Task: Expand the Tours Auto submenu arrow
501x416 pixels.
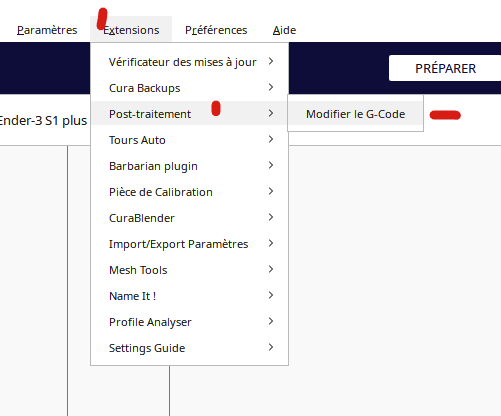Action: pos(271,139)
